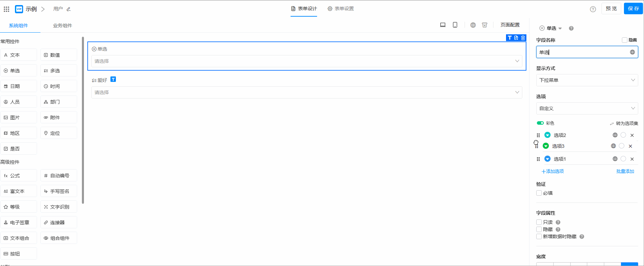Open the 显示方式 dropdown
This screenshot has height=266, width=644.
pos(587,80)
